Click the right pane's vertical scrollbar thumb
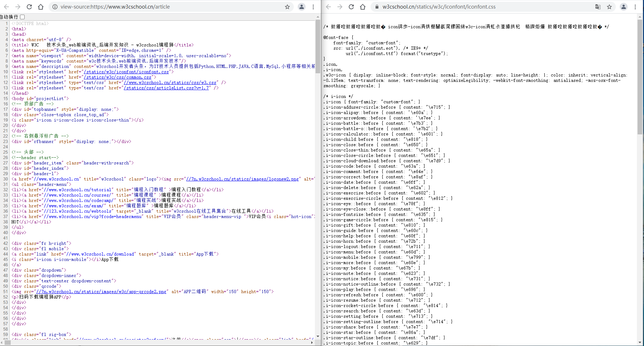 click(639, 77)
